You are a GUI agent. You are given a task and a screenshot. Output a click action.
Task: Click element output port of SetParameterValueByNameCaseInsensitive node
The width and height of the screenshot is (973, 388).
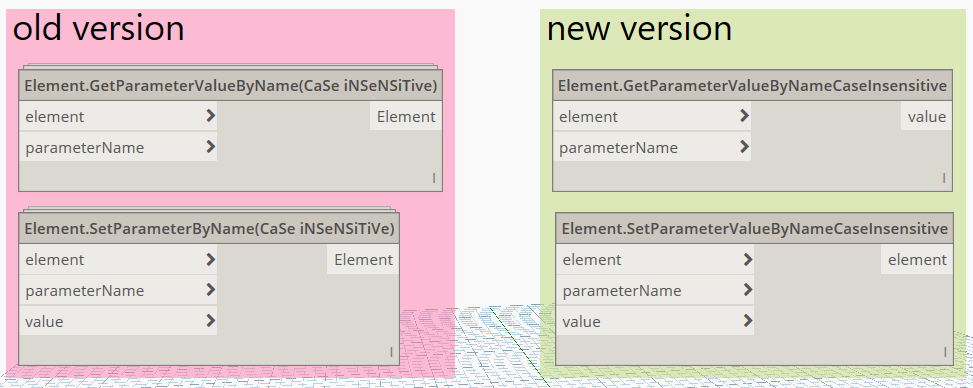point(917,259)
